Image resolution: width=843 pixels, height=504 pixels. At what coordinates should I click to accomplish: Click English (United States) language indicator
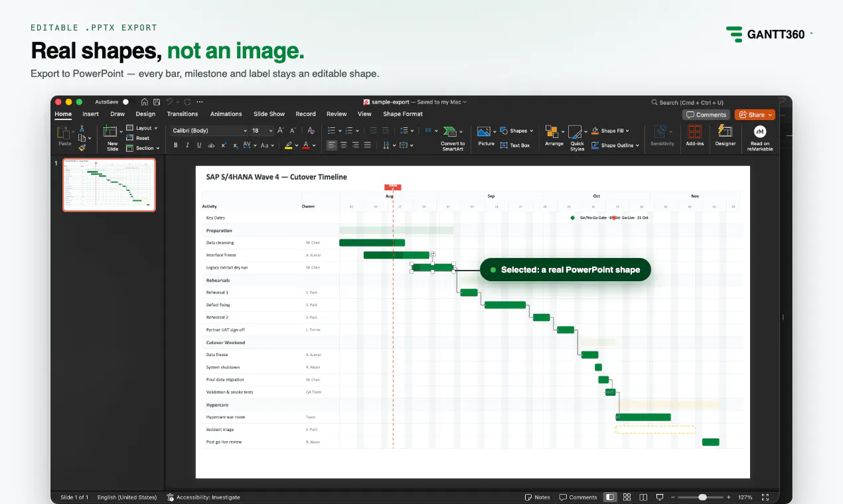point(127,497)
